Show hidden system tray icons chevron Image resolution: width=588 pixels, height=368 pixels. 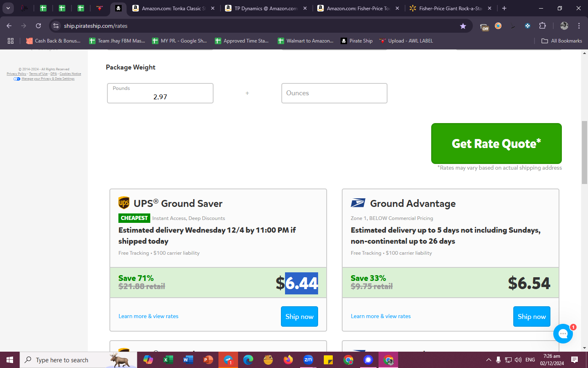click(x=488, y=360)
